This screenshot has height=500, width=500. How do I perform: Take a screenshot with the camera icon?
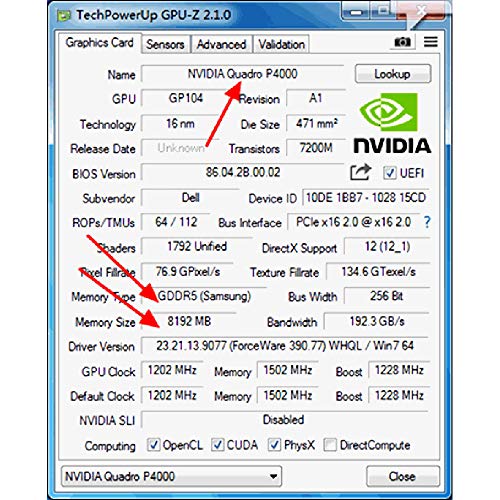(x=402, y=42)
